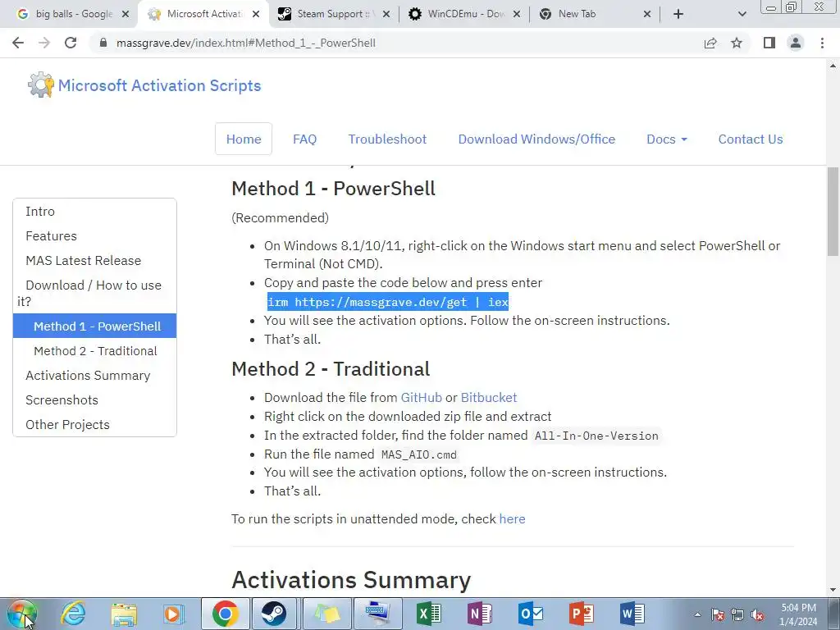The width and height of the screenshot is (840, 630).
Task: Switch to the Steam Support tab
Action: (x=332, y=14)
